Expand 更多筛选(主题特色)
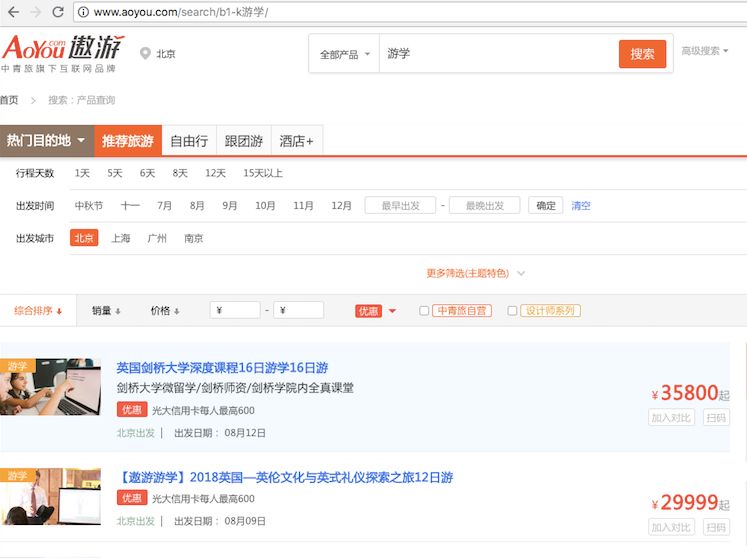747x558 pixels. click(x=475, y=273)
